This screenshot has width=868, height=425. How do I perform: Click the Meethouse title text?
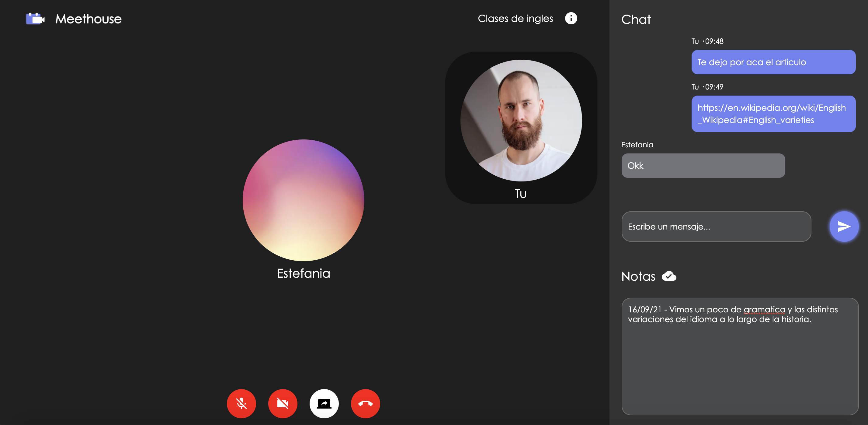point(88,19)
